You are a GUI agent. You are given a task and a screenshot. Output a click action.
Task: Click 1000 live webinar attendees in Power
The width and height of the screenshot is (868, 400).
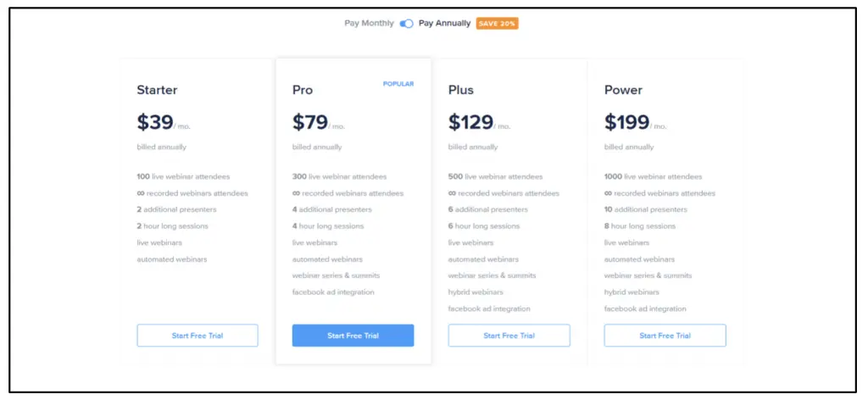click(x=653, y=177)
